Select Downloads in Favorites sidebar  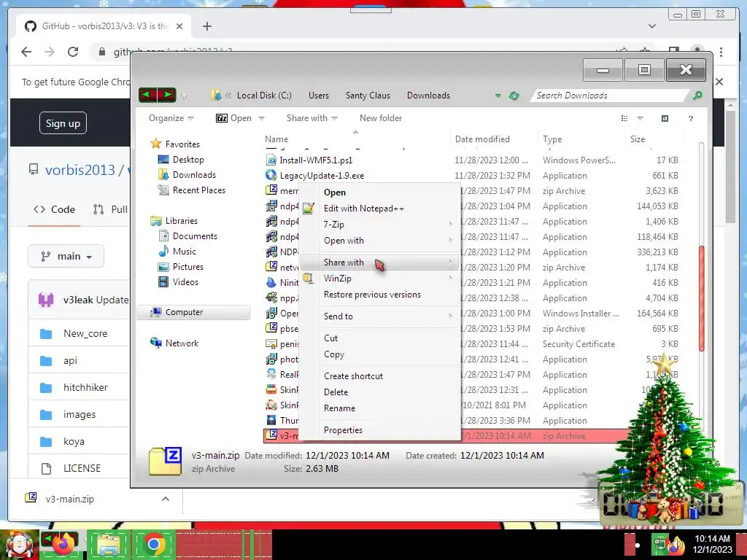(194, 175)
